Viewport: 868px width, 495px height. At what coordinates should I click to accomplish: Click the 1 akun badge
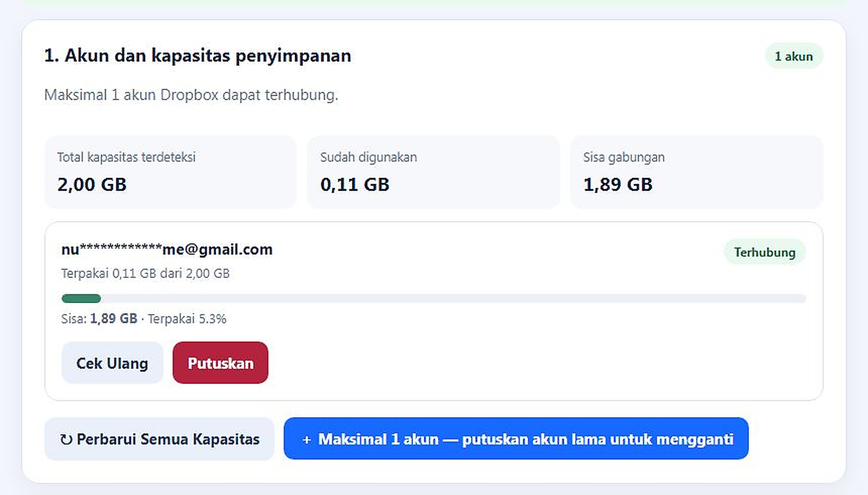pyautogui.click(x=794, y=56)
